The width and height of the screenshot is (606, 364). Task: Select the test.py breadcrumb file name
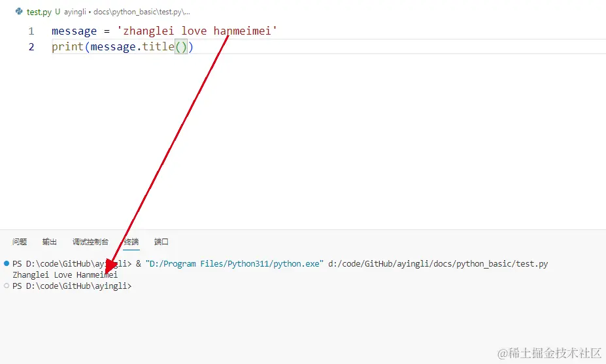[x=39, y=12]
